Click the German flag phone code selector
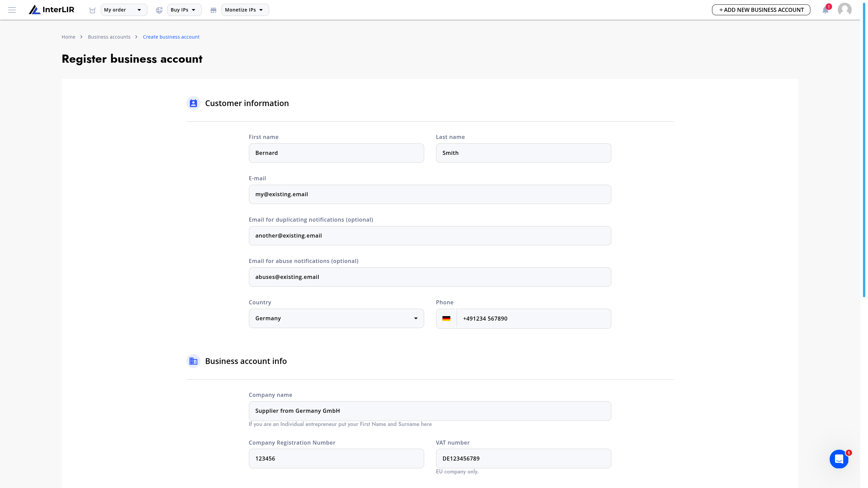This screenshot has height=488, width=868. [446, 319]
